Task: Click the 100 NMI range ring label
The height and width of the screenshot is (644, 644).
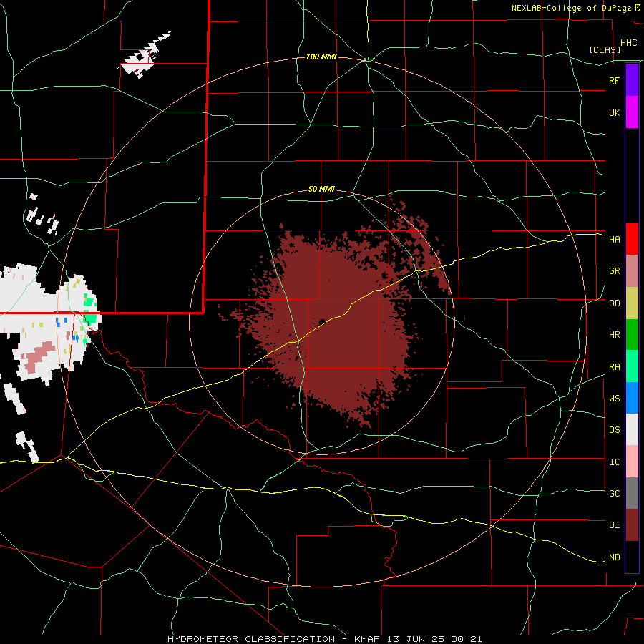Action: (x=321, y=57)
